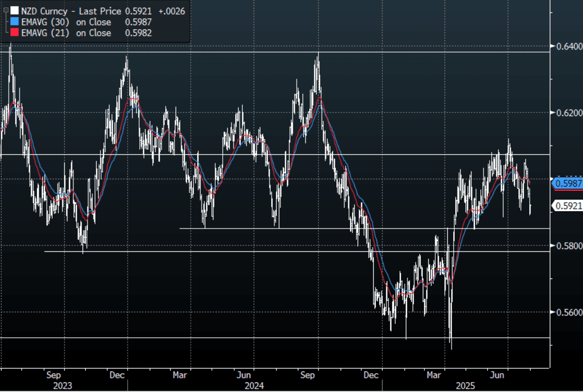Click the 0.5982 value in EMAVG (21) row
Viewport: 583px width, 392px height.
click(x=137, y=33)
